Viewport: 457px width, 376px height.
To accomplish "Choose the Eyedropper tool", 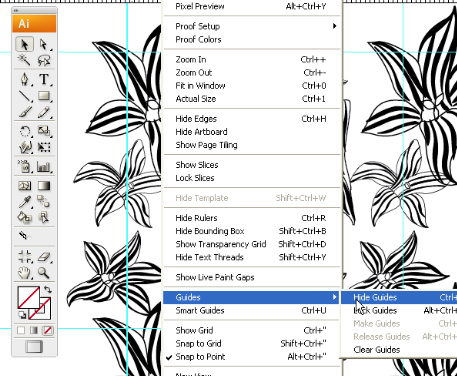I will 24,201.
